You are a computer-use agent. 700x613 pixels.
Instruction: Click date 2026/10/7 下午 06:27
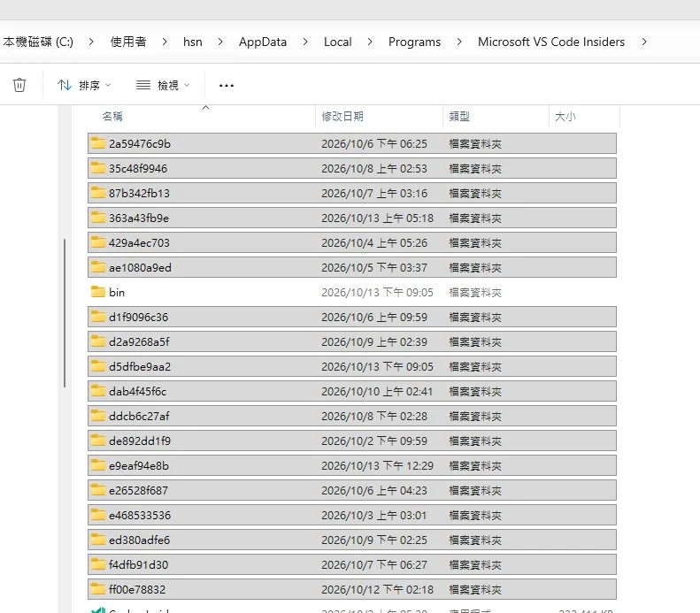pyautogui.click(x=374, y=565)
